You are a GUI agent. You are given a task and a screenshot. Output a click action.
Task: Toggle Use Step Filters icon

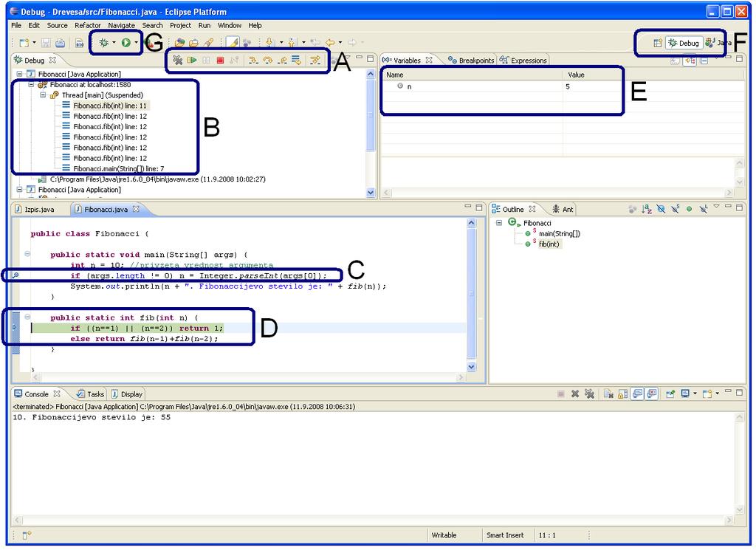(x=315, y=61)
